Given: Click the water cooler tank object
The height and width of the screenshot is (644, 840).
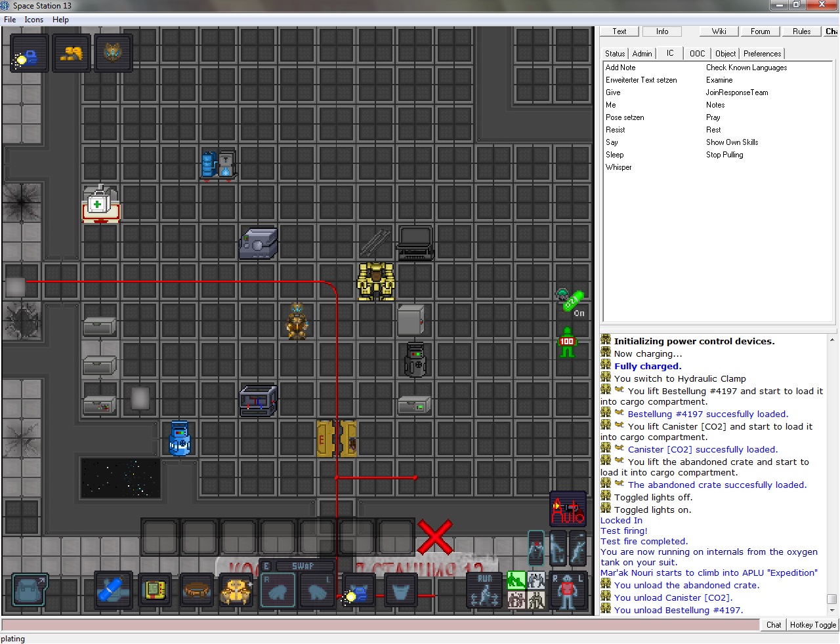Looking at the screenshot, I should coord(218,165).
